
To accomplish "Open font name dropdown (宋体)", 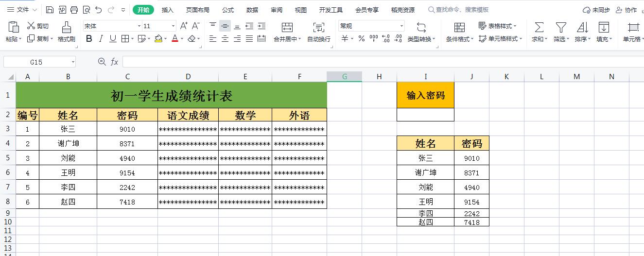I will pyautogui.click(x=139, y=26).
